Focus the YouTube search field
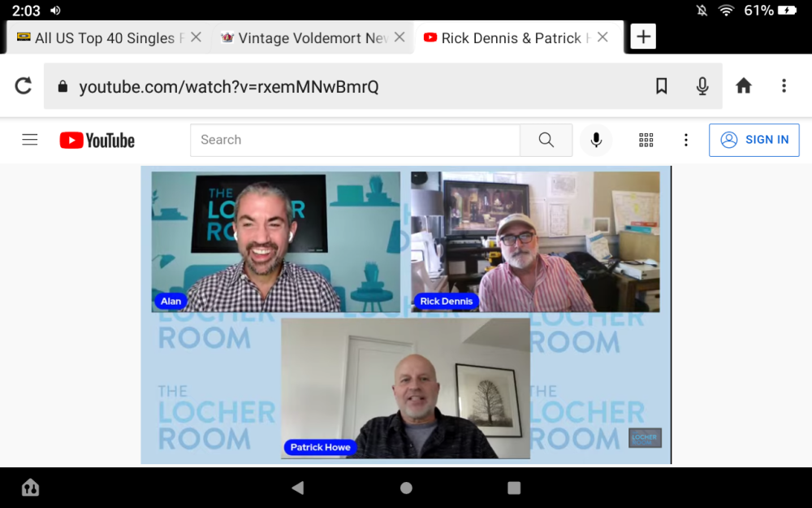The image size is (812, 508). pyautogui.click(x=355, y=140)
